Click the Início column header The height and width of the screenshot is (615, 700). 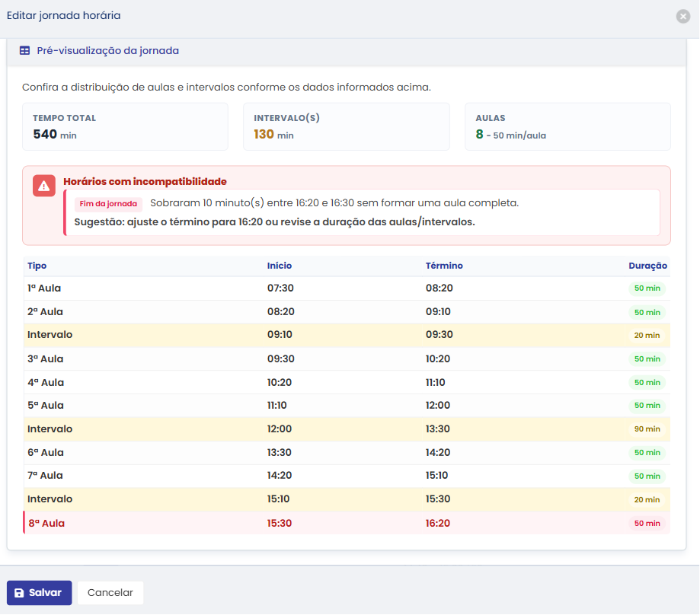tap(280, 266)
